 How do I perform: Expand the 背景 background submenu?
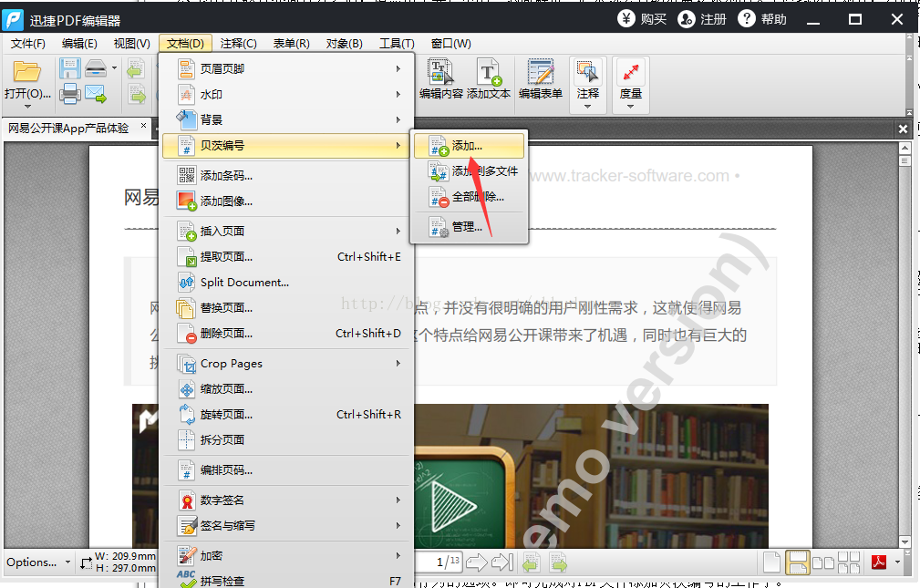pos(287,119)
